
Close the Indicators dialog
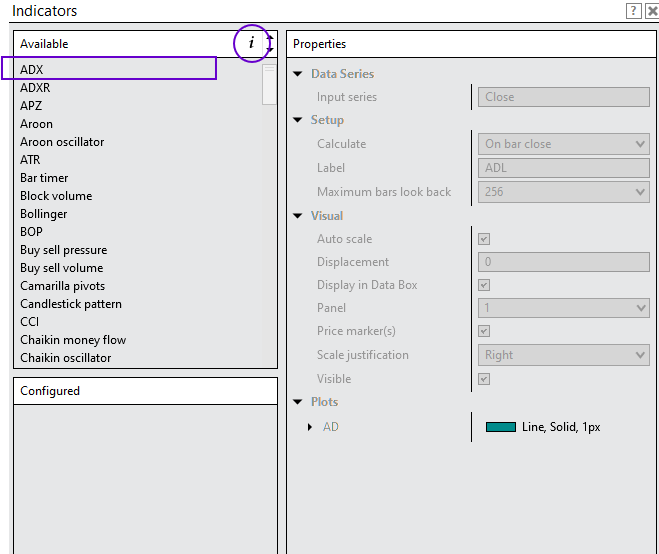652,11
